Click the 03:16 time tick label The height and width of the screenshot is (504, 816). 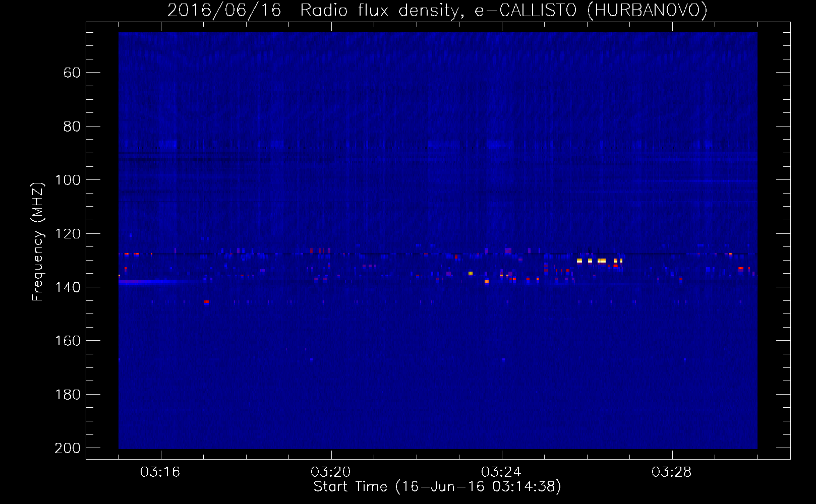click(160, 472)
